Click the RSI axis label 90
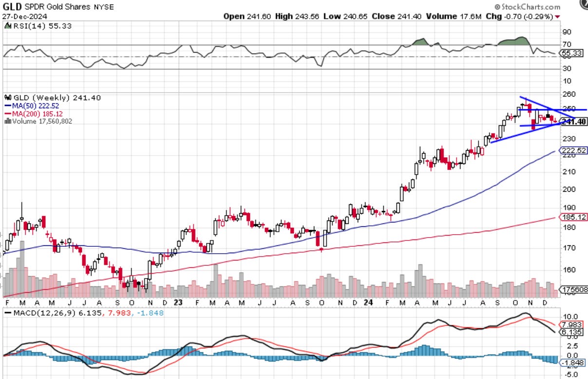588x379 pixels. pos(567,32)
